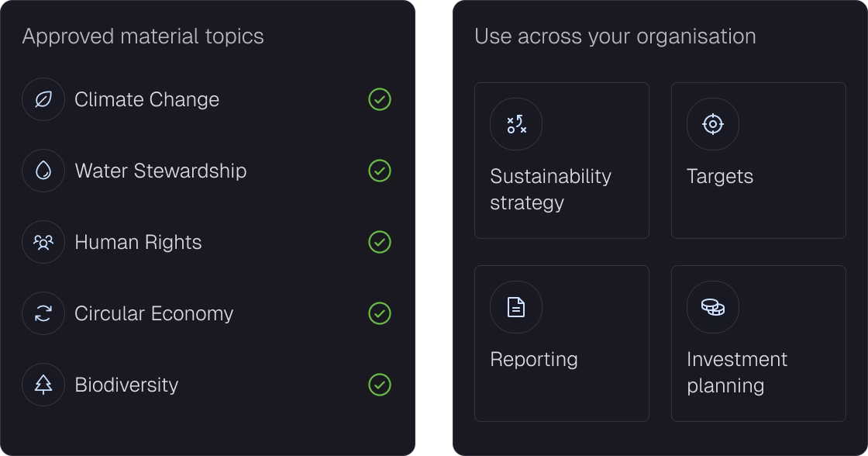Open the Investment planning text
Viewport: 868px width, 456px height.
[736, 372]
